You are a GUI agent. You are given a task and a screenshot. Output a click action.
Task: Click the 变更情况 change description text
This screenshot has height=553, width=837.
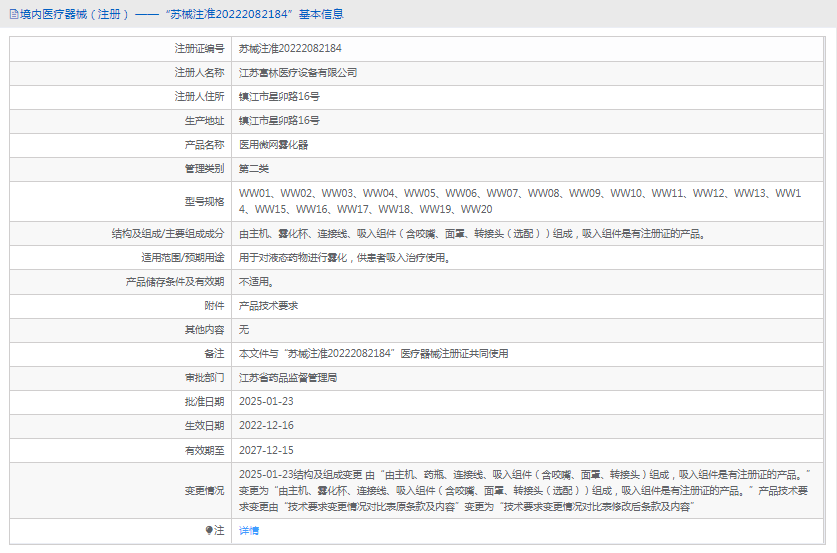coord(525,491)
